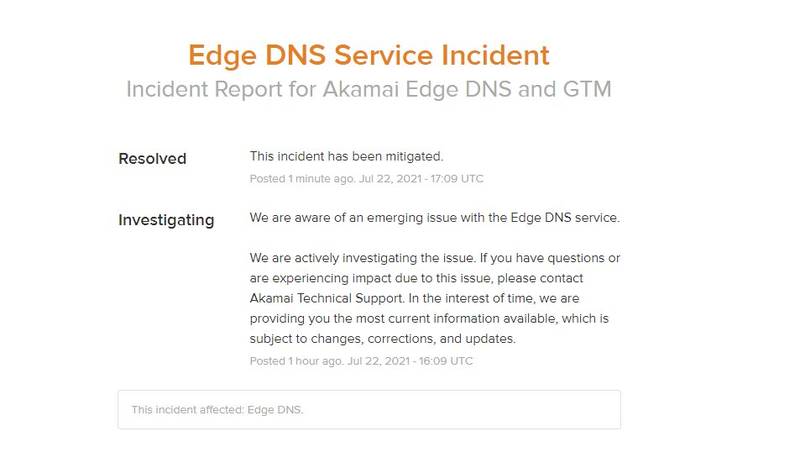Viewport: 800px width, 463px height.
Task: Click the Resolved status label
Action: coord(152,158)
